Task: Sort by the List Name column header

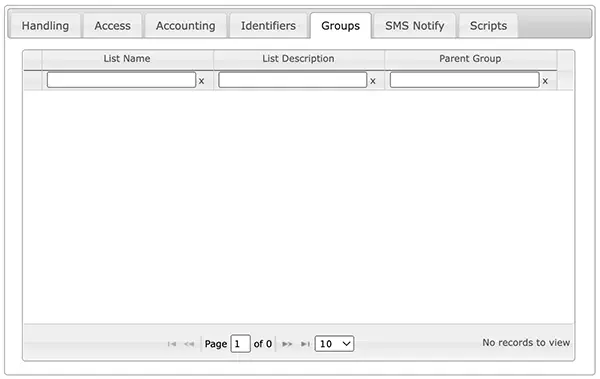Action: click(x=127, y=59)
